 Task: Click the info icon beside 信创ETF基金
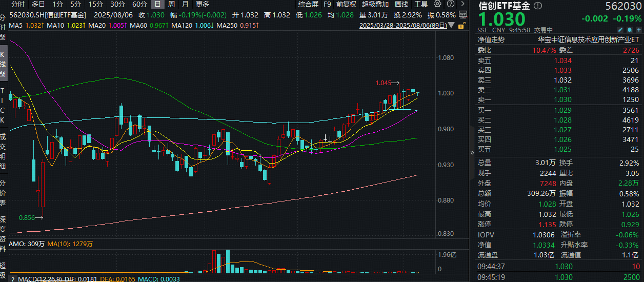[x=537, y=6]
